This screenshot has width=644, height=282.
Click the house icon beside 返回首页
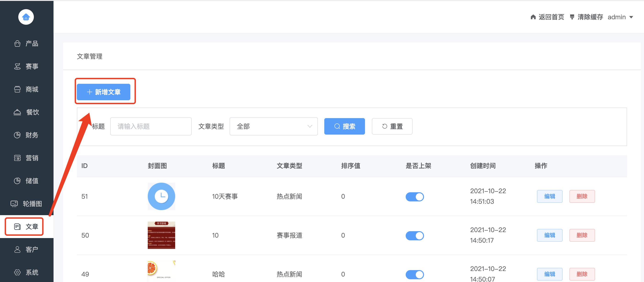(x=533, y=17)
